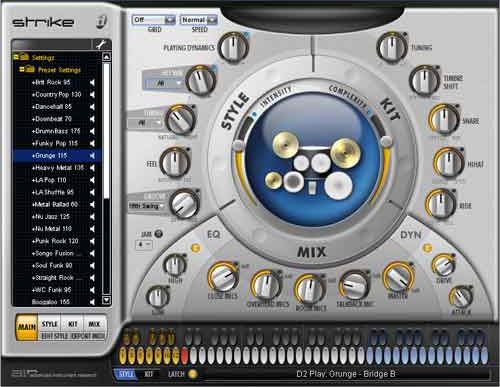The height and width of the screenshot is (387, 500).
Task: Toggle the LED beside the Master knob
Action: (x=411, y=265)
